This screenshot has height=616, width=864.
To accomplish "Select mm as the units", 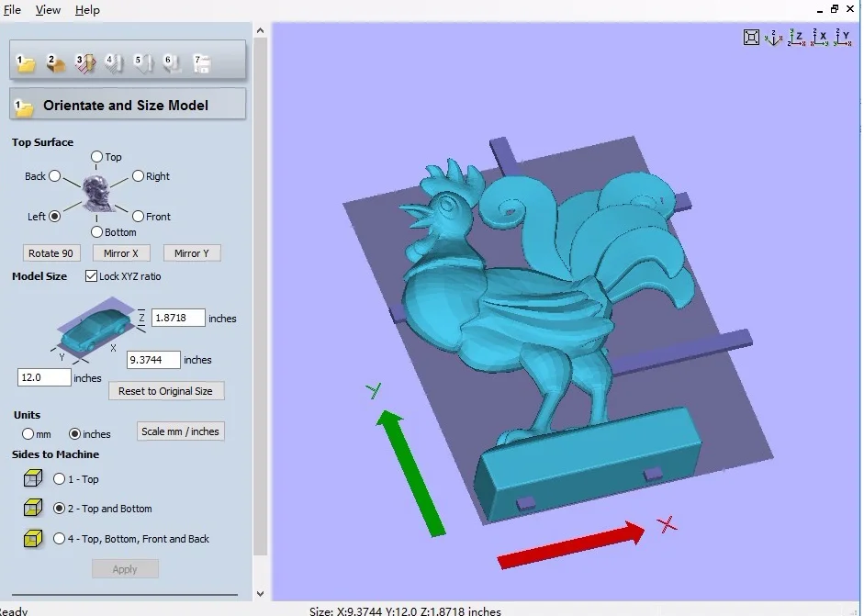I will [28, 433].
